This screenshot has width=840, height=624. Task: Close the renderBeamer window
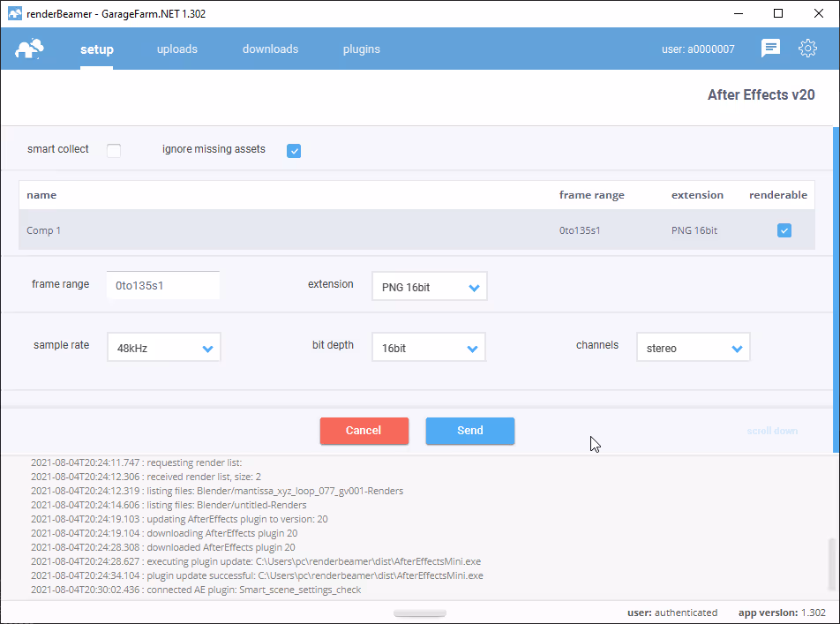pos(819,13)
